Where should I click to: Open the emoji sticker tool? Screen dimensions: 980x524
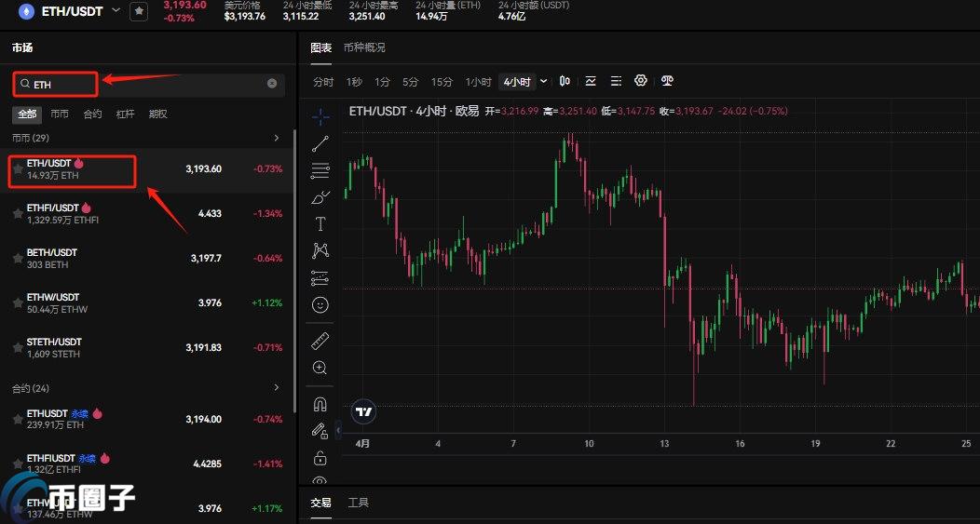320,304
